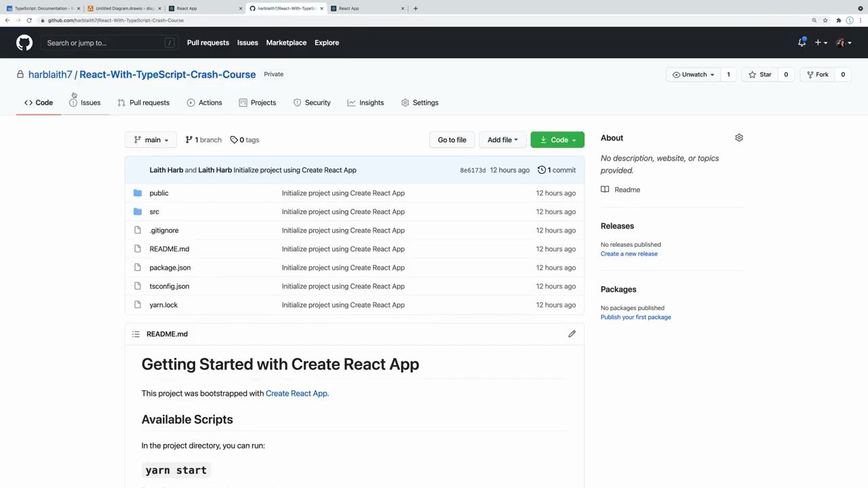Click the file icon beside yarn.lock
This screenshot has width=868, height=488.
coord(138,305)
